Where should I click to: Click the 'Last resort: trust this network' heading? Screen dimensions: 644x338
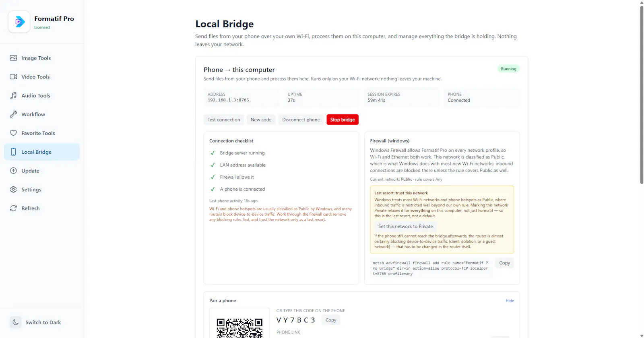coord(401,193)
